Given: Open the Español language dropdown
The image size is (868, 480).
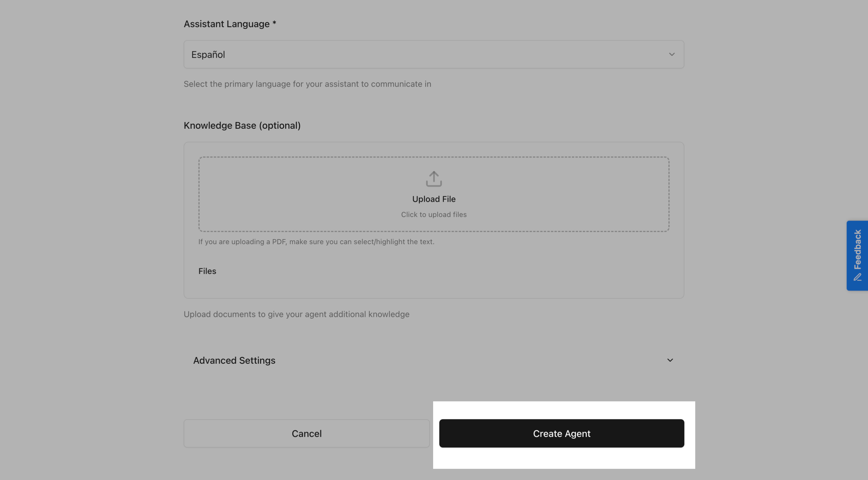Looking at the screenshot, I should coord(433,54).
